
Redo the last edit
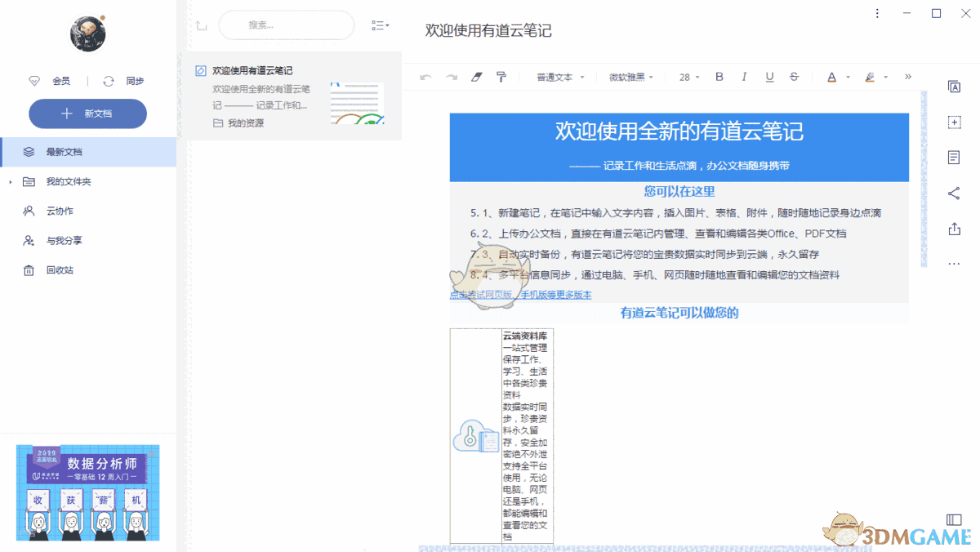click(x=450, y=77)
